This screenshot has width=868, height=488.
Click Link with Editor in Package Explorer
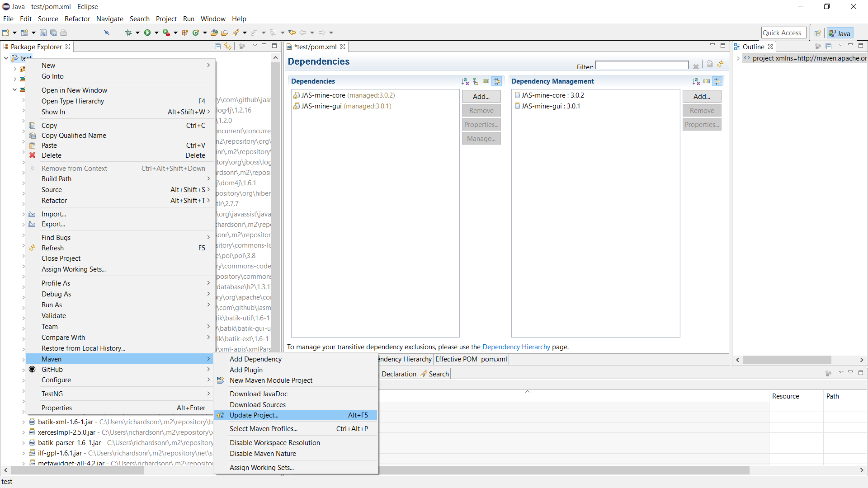(x=228, y=46)
